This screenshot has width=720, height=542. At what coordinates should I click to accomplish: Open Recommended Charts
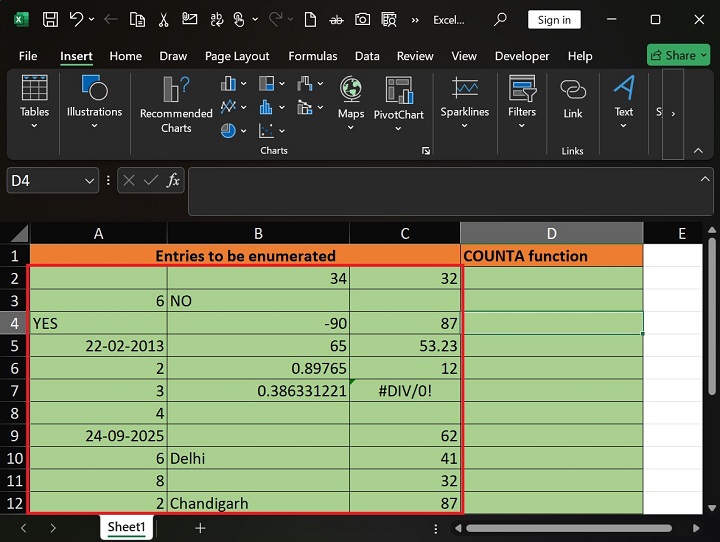(x=176, y=105)
